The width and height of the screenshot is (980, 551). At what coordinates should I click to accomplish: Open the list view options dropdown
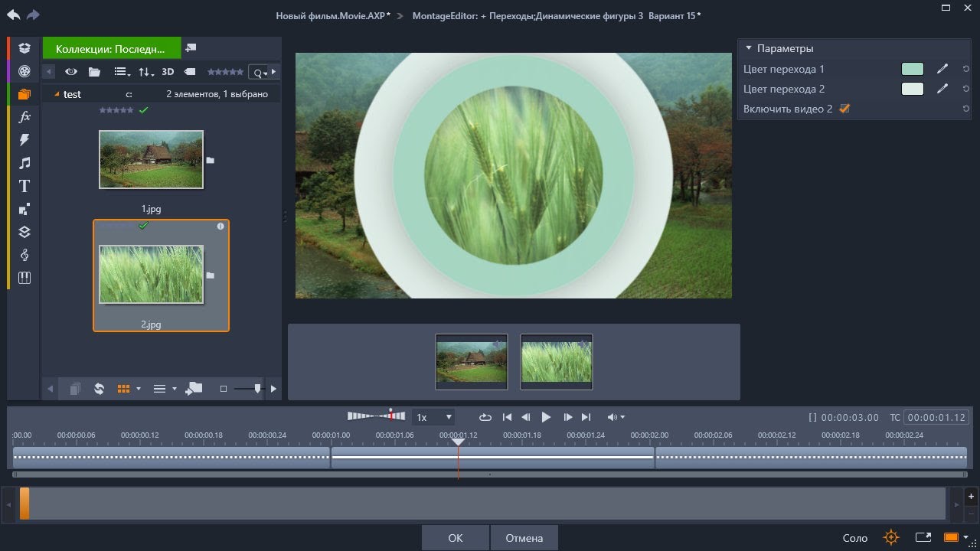coord(122,72)
